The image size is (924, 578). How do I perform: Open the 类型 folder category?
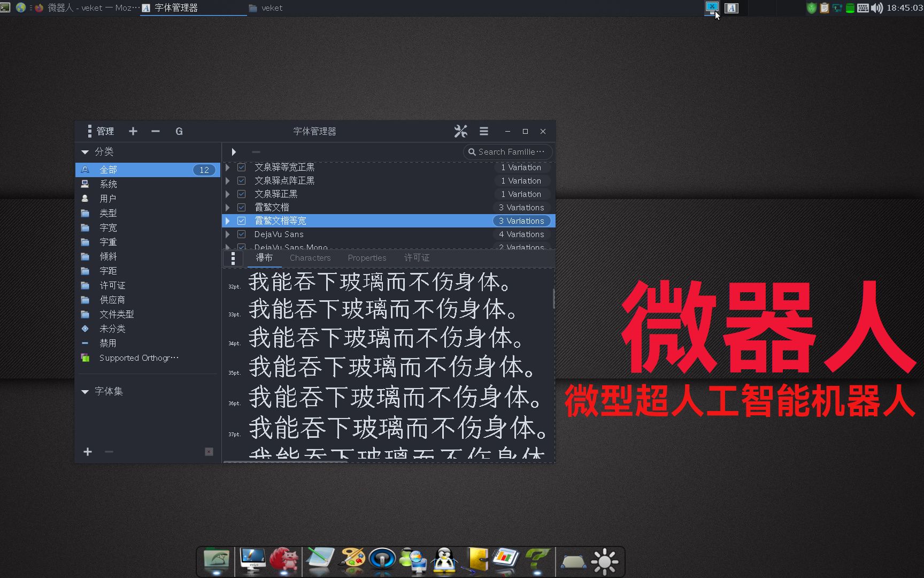pos(148,213)
